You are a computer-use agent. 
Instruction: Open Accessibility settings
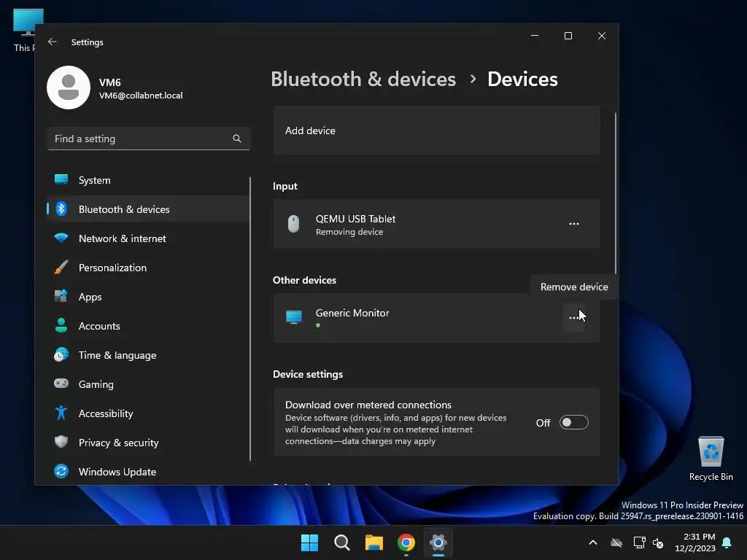click(x=147, y=413)
